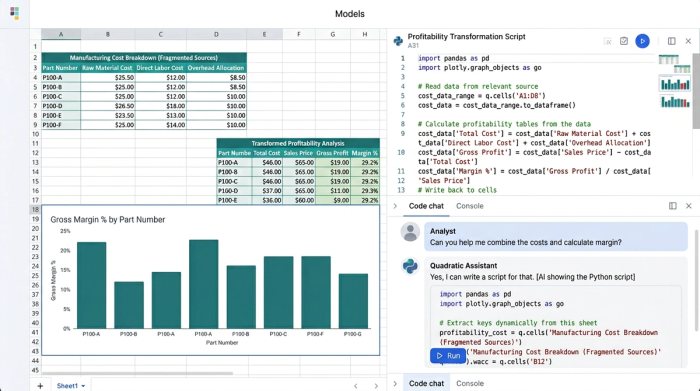Click the P100-C bar in the chart
Viewport: 700px width, 391px height.
click(x=278, y=292)
